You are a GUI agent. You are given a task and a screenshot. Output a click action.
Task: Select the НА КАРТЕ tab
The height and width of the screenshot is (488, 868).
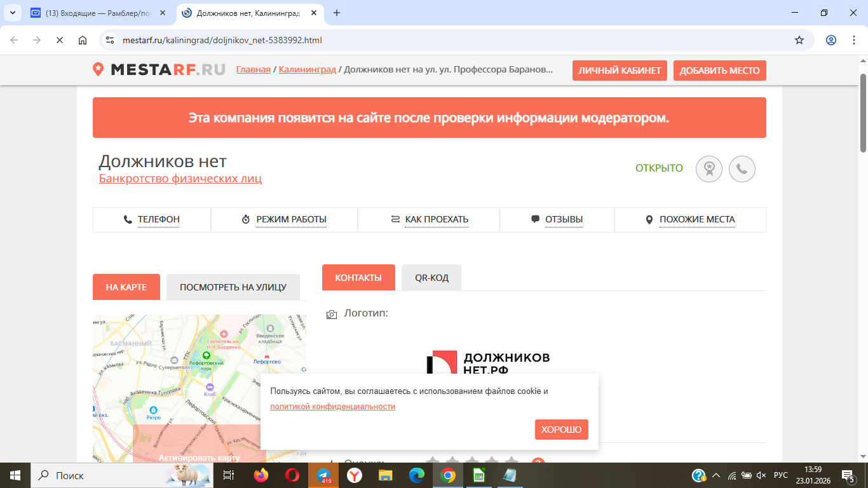point(126,287)
